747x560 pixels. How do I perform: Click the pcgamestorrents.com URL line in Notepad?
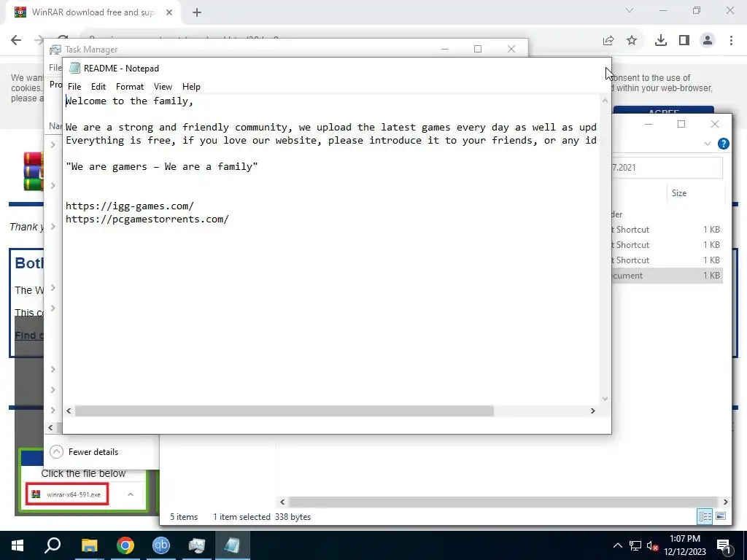pos(147,219)
